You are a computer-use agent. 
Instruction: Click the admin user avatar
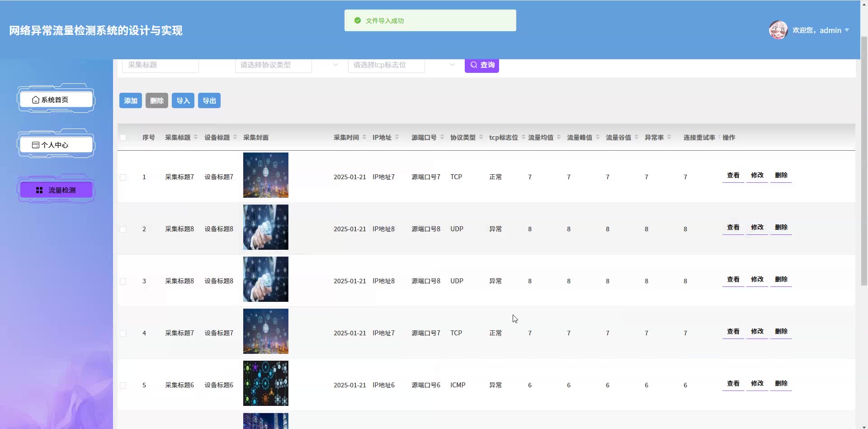(778, 30)
